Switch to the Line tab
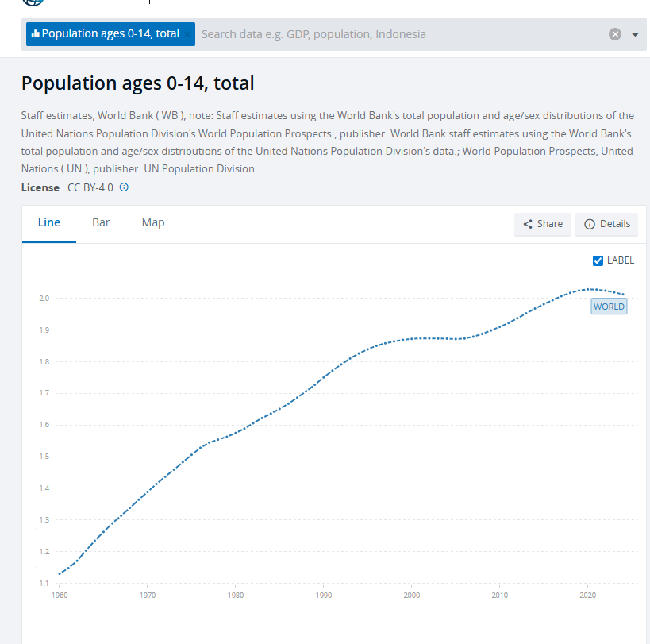The height and width of the screenshot is (644, 650). pyautogui.click(x=49, y=222)
